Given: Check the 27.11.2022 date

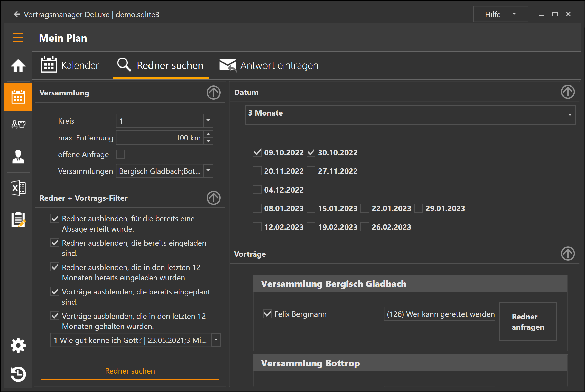Looking at the screenshot, I should pyautogui.click(x=311, y=171).
